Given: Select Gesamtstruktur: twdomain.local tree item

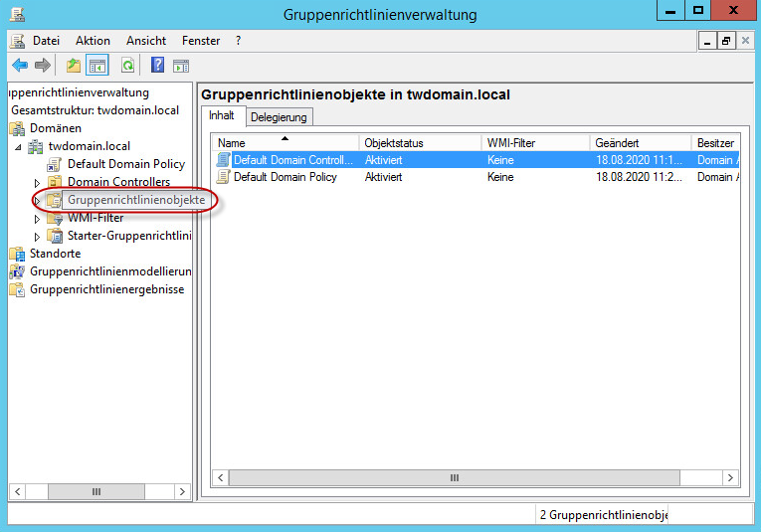Looking at the screenshot, I should [x=95, y=110].
